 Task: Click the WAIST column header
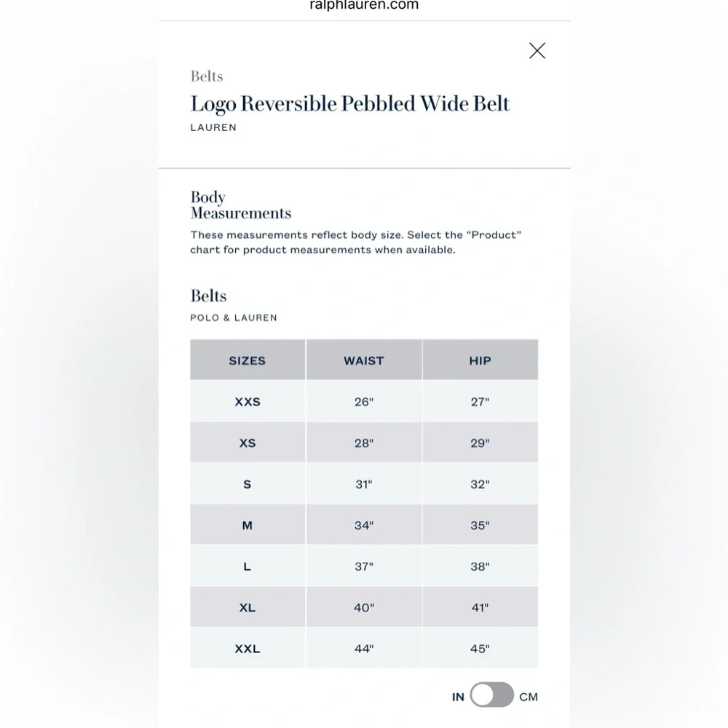tap(364, 360)
